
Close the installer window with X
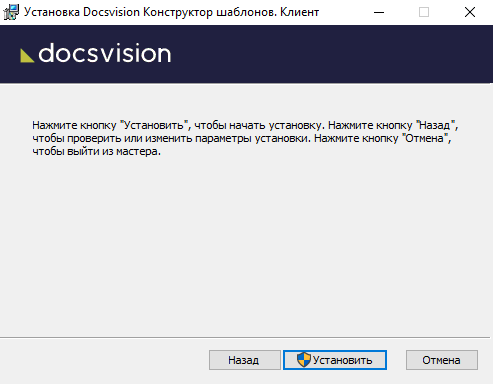470,12
